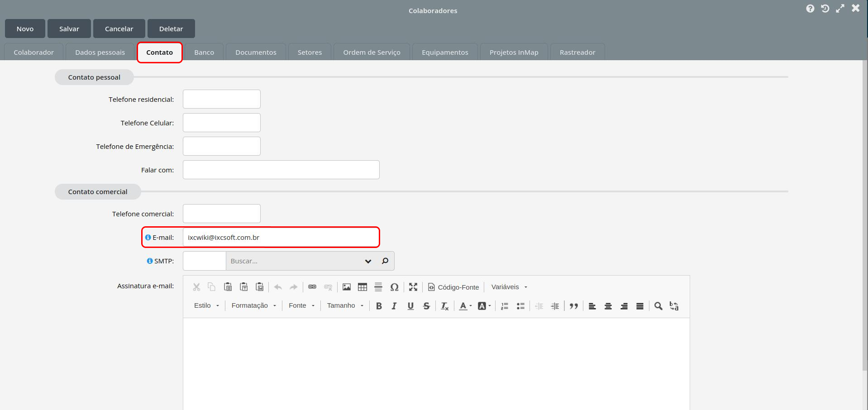Switch to the Ordem de Serviço tab
The image size is (868, 410).
pos(372,52)
